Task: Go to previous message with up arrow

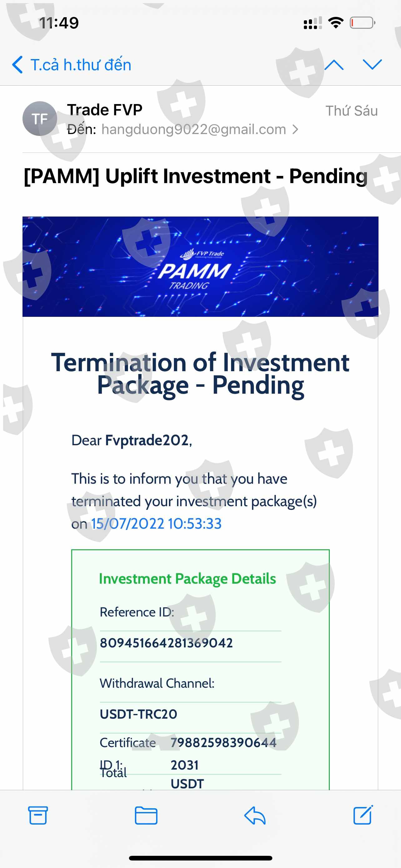Action: (334, 64)
